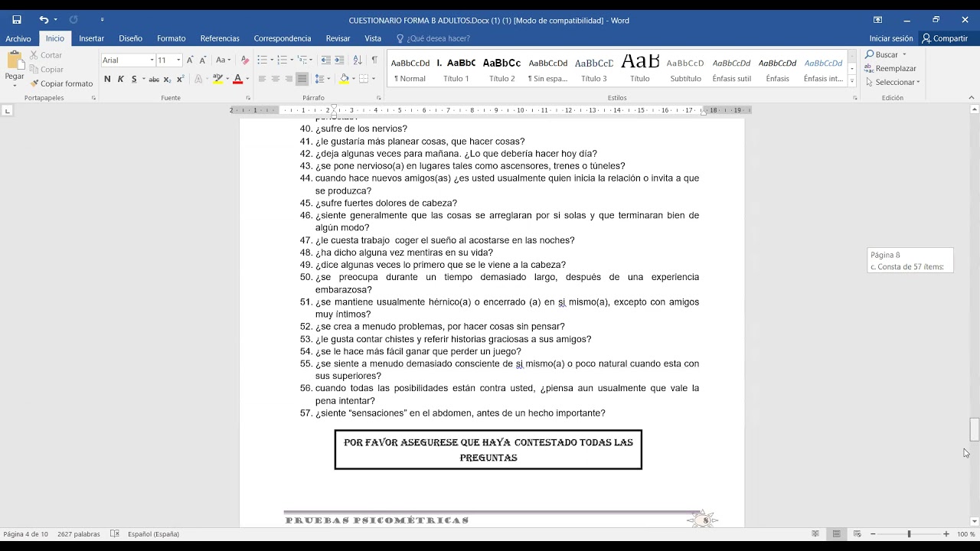Zoom in with the plus icon
This screenshot has height=551, width=980.
tap(946, 533)
